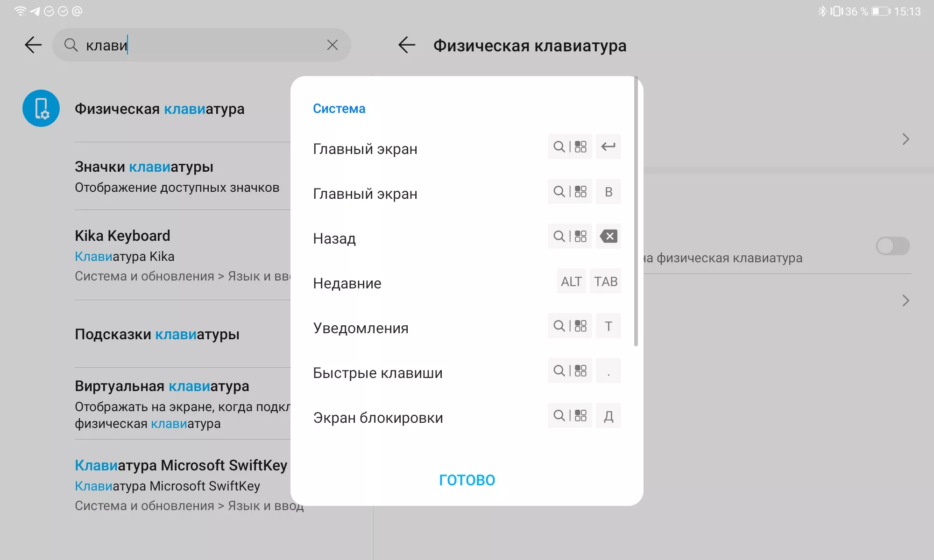Click search key icon in Уведомления row
Screen dimensions: 934x560
(x=570, y=326)
